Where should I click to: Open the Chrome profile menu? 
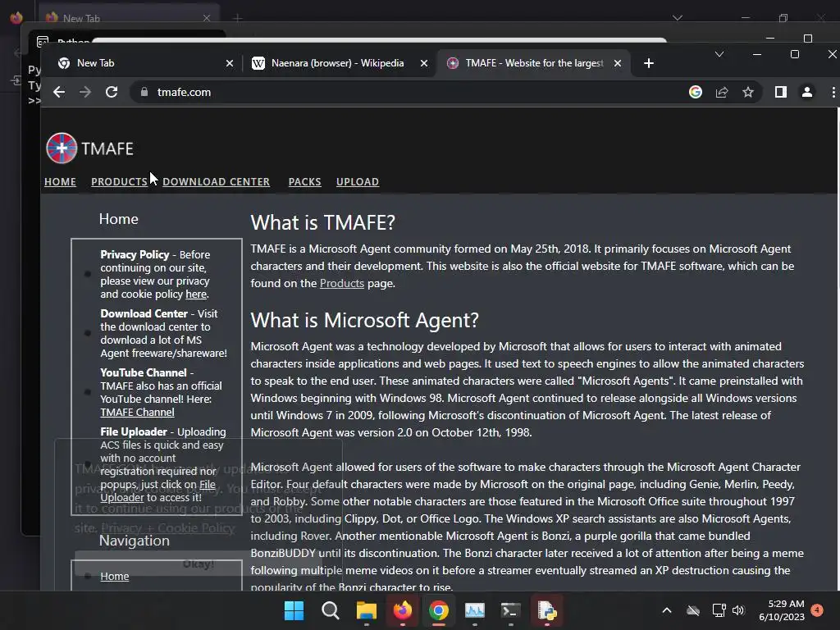(x=807, y=92)
